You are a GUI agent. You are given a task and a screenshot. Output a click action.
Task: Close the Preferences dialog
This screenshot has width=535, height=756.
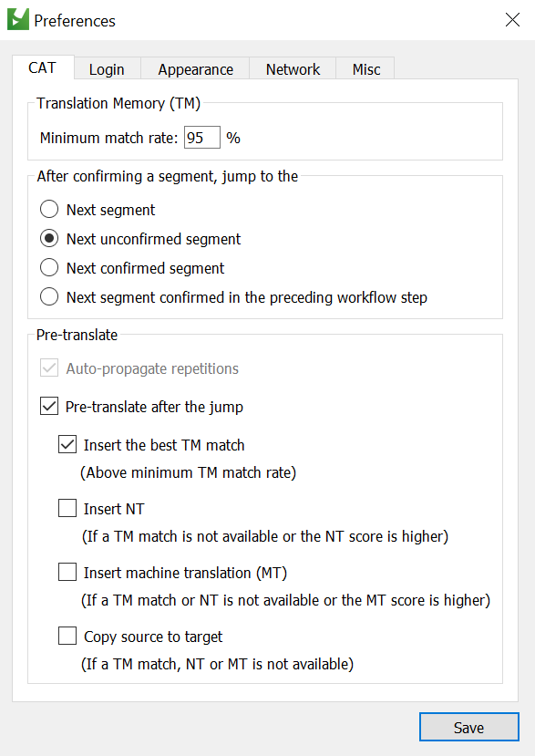[512, 20]
